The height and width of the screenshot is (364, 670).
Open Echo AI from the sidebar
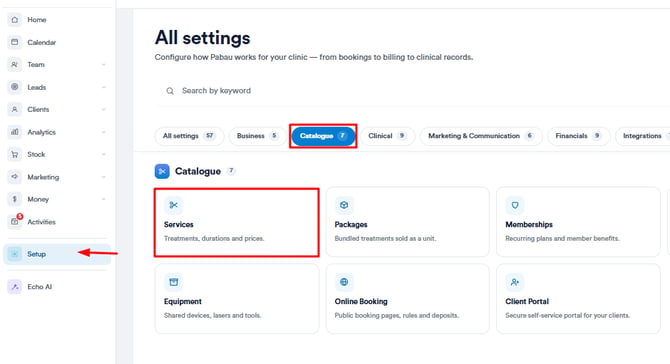tap(40, 287)
